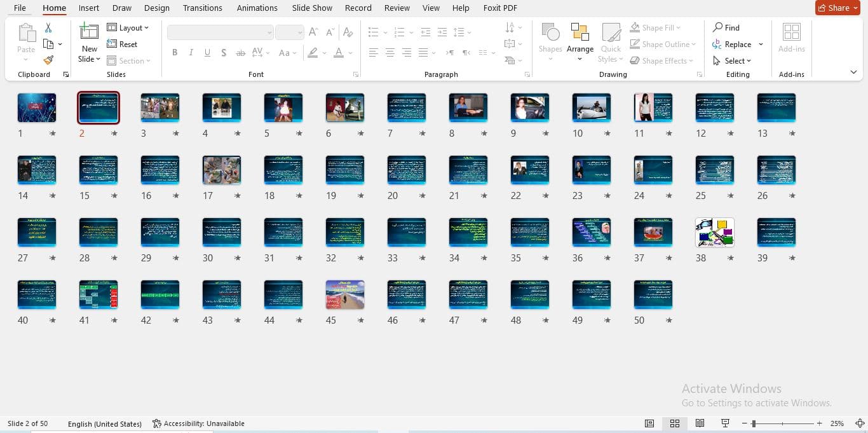Center-align text in the Paragraph group

coord(390,53)
